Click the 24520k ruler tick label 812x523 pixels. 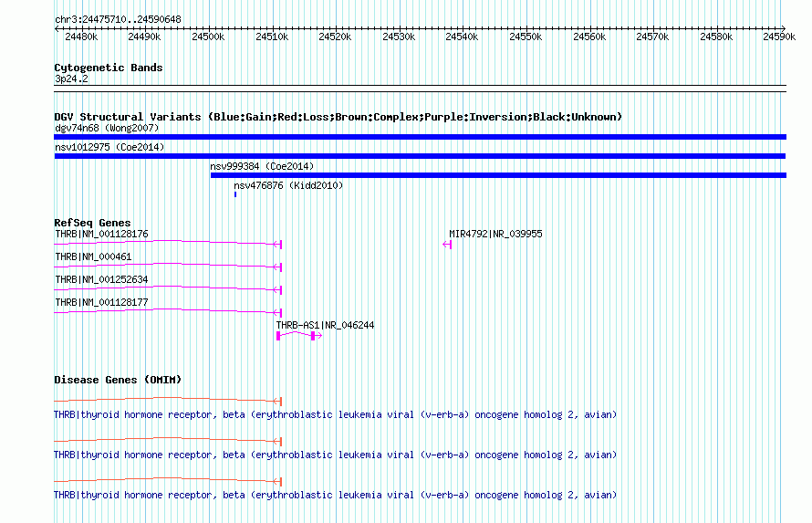click(335, 37)
